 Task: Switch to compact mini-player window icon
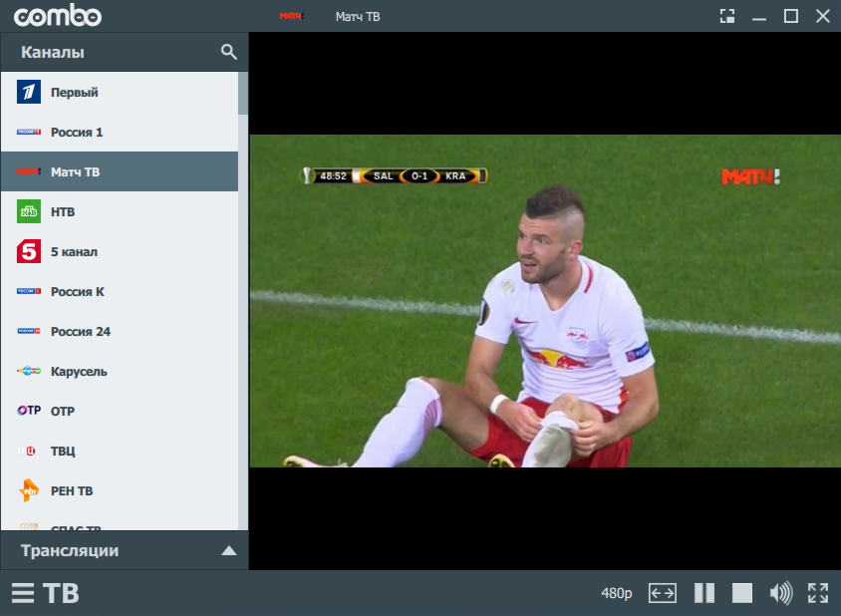click(x=727, y=16)
